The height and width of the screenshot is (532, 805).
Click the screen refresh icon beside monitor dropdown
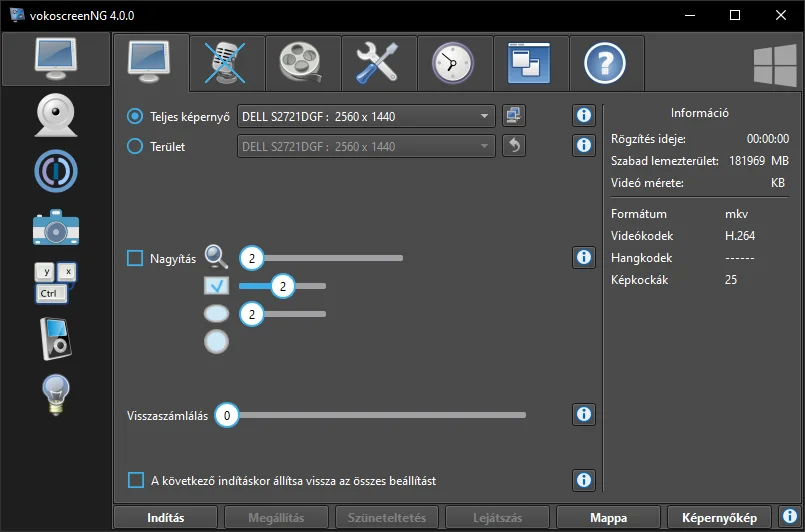point(514,116)
